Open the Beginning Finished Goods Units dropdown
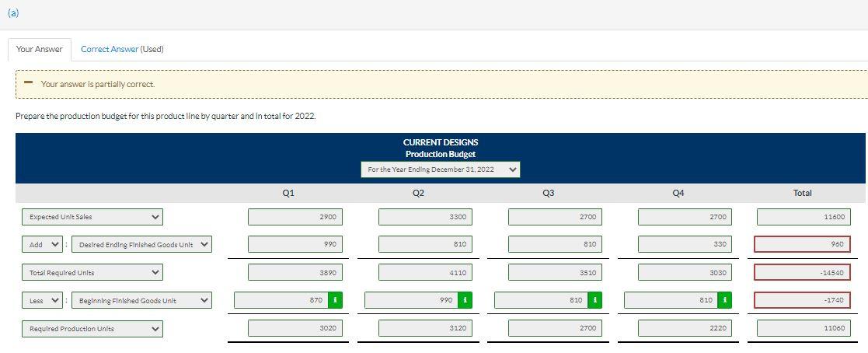This screenshot has width=868, height=353. [x=141, y=300]
